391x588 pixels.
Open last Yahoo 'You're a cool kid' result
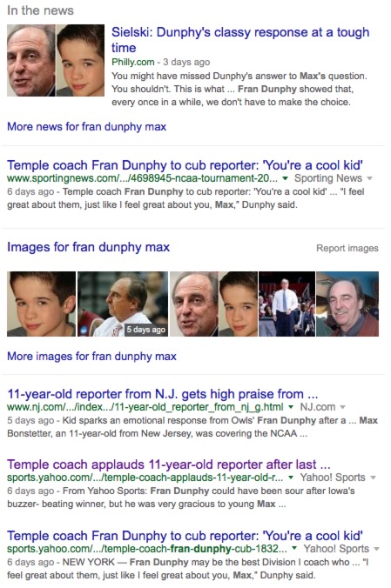click(185, 536)
